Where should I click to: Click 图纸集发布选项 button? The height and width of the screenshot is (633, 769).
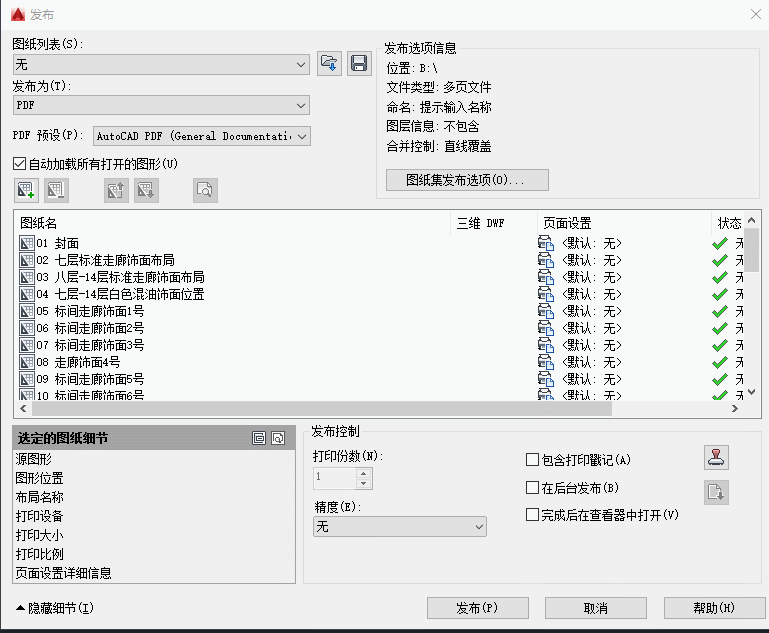(x=467, y=180)
